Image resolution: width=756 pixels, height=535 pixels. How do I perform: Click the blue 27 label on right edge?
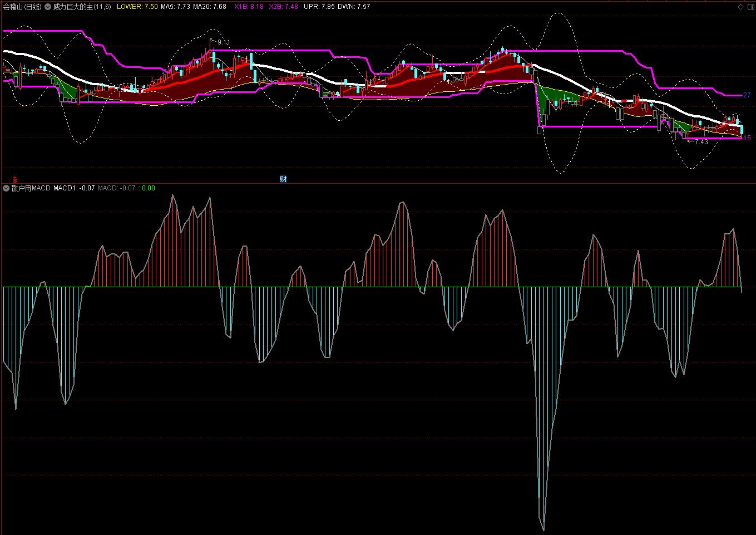pos(747,95)
